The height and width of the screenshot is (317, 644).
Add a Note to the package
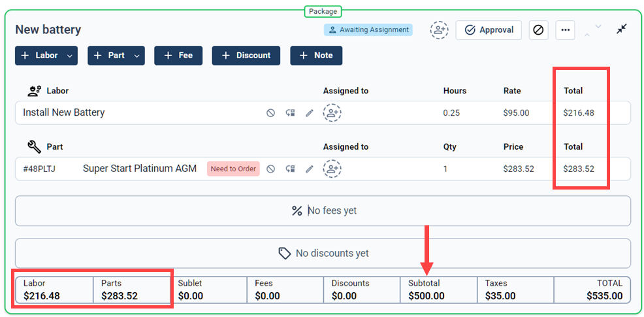click(316, 56)
